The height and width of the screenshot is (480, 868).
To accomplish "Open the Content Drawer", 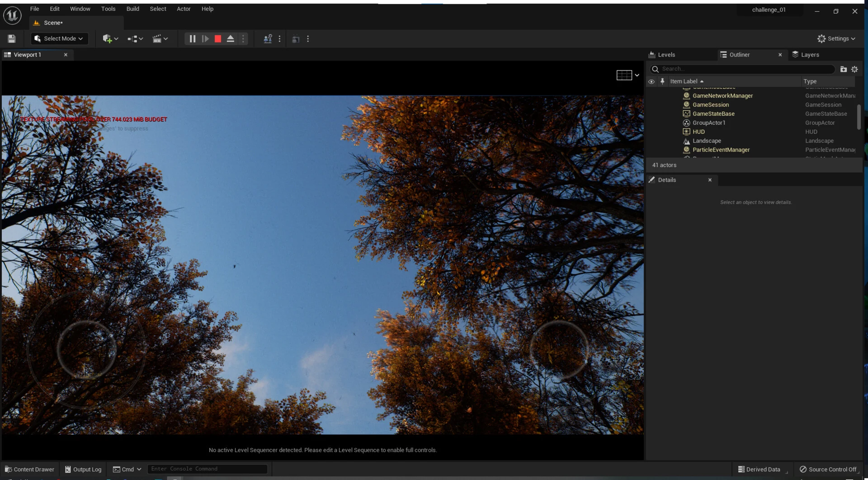I will [29, 470].
